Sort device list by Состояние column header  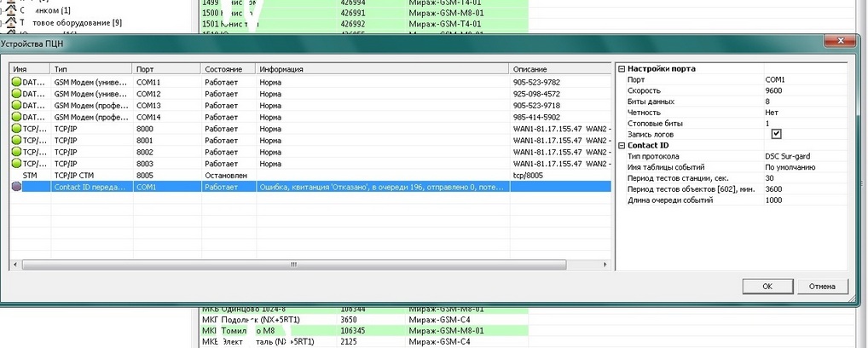click(x=227, y=69)
